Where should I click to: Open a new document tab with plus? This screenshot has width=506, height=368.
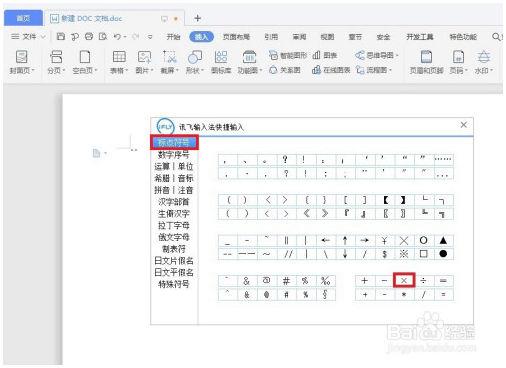[197, 18]
